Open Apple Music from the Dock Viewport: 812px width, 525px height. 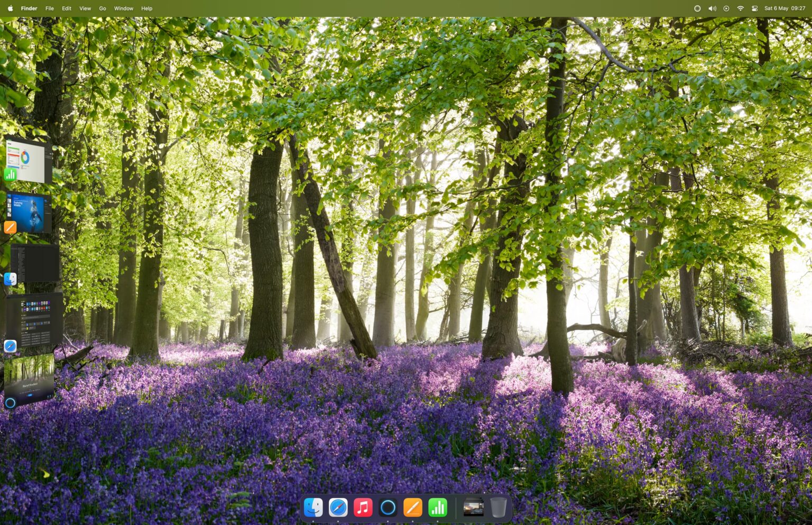(x=363, y=507)
